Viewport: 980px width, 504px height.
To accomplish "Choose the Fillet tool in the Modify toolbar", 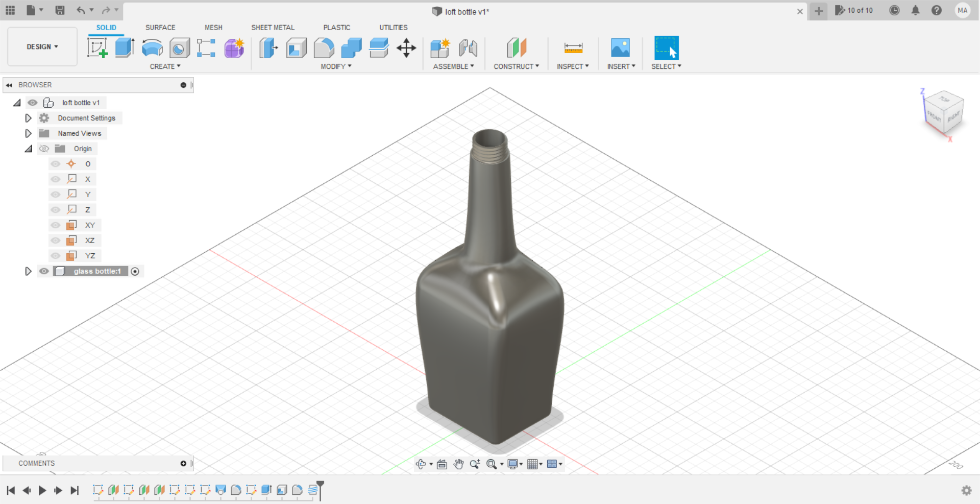I will (x=324, y=48).
